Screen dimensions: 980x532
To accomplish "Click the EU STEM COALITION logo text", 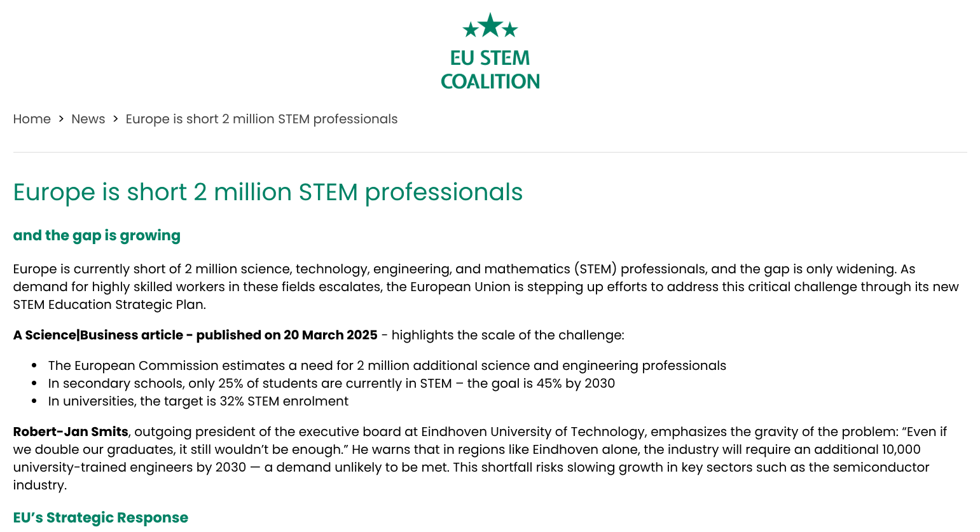I will [490, 69].
